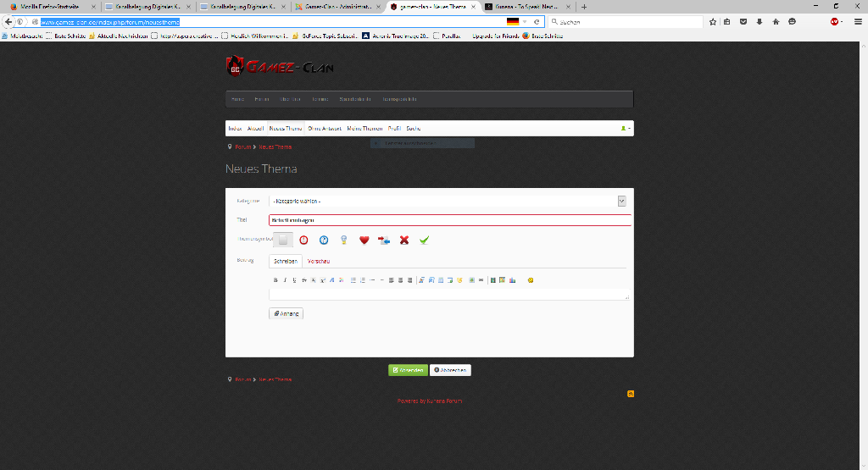The image size is (868, 470).
Task: Expand the user account menu dropdown
Action: click(626, 129)
